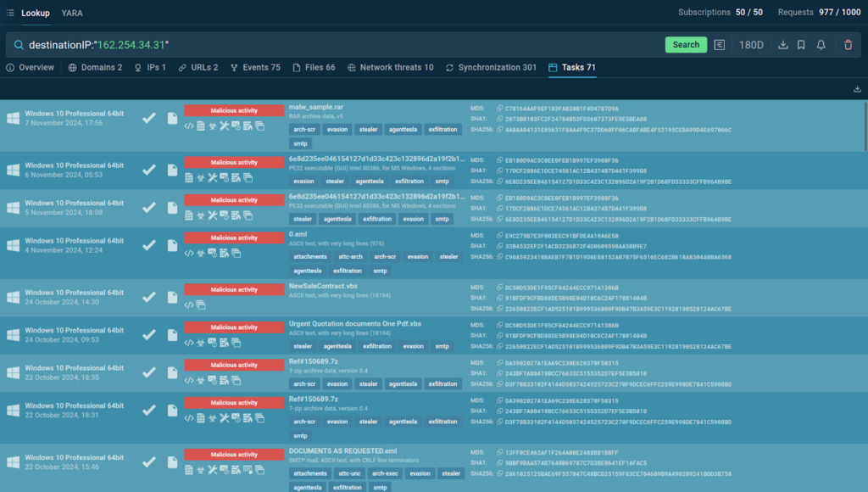Click the checkmark in the 0.eml row
This screenshot has height=492, width=868.
pos(149,245)
